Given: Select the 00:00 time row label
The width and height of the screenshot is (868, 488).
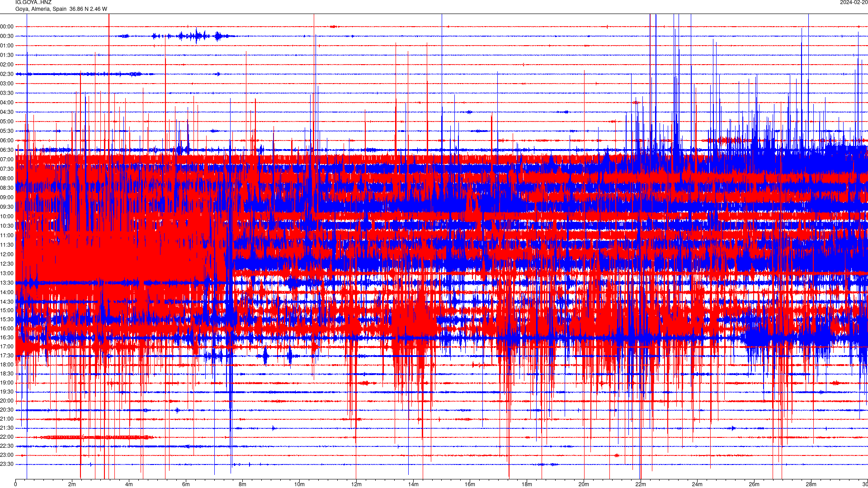Looking at the screenshot, I should click(7, 27).
